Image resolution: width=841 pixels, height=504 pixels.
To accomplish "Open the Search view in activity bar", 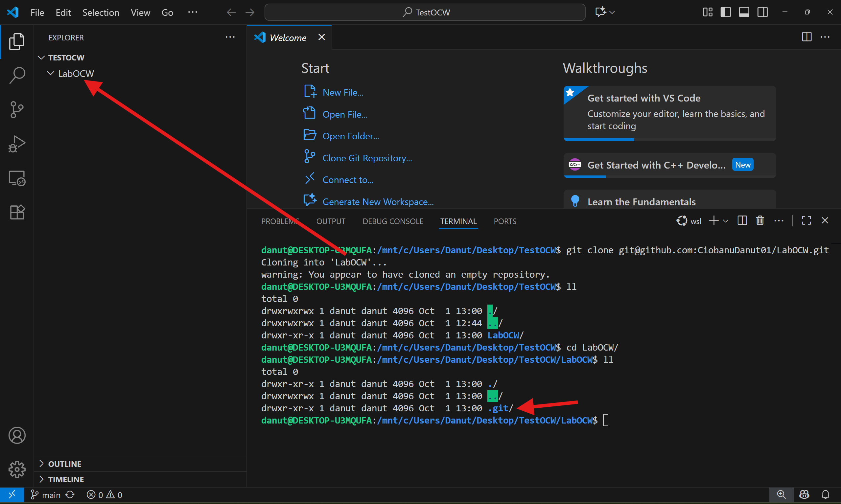I will [17, 75].
